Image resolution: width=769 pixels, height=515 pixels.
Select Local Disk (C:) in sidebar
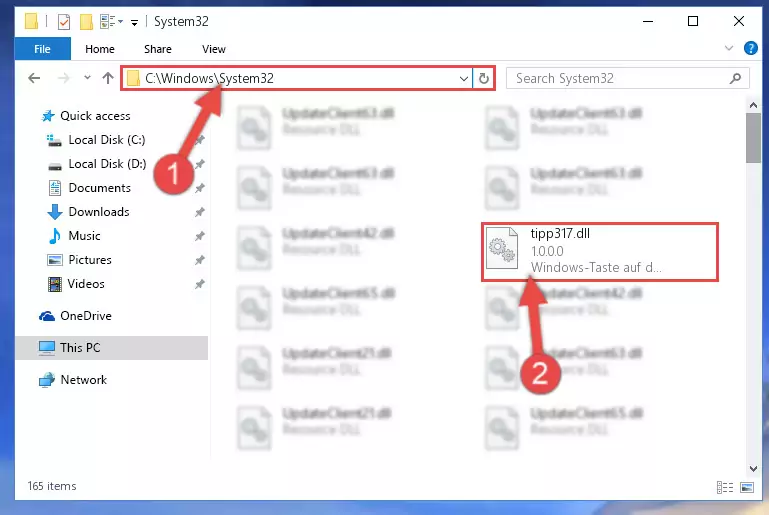pyautogui.click(x=107, y=140)
